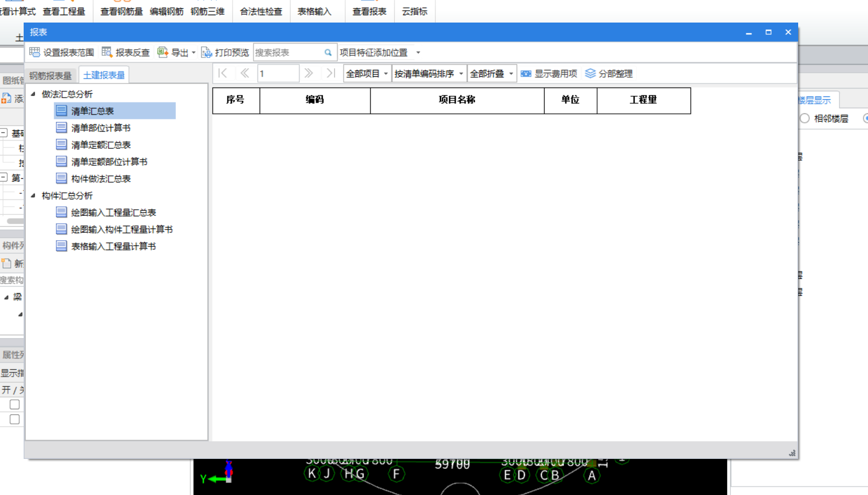The width and height of the screenshot is (868, 495).
Task: Collapse the 梁 tree node in background panel
Action: pyautogui.click(x=6, y=297)
